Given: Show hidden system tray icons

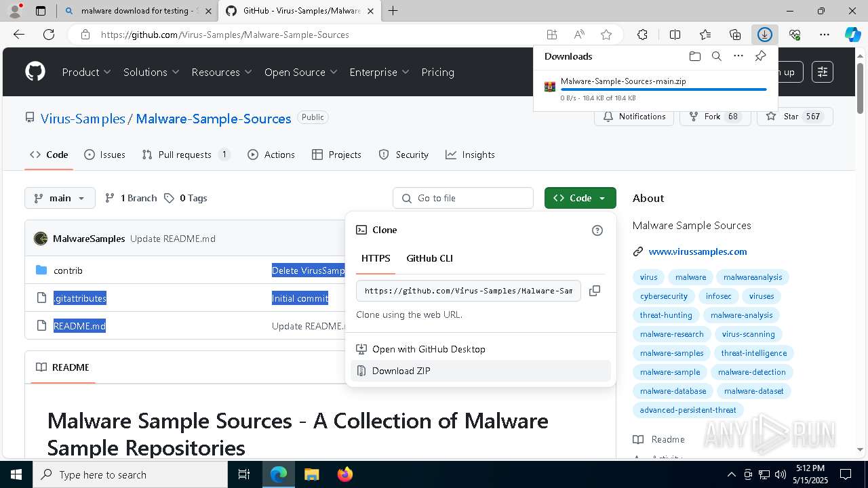Looking at the screenshot, I should (731, 474).
